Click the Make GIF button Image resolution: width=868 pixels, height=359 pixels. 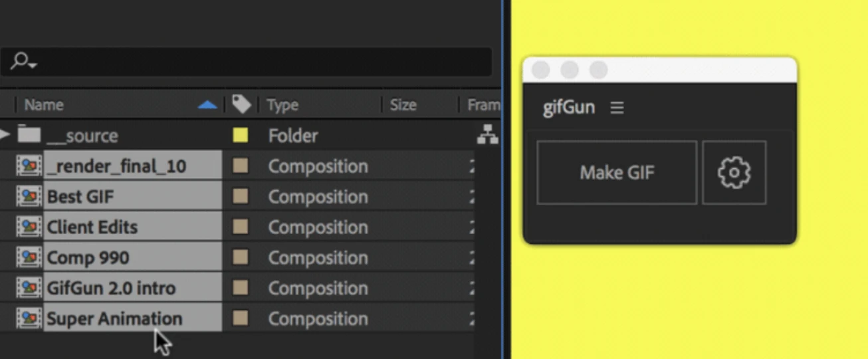click(x=617, y=172)
